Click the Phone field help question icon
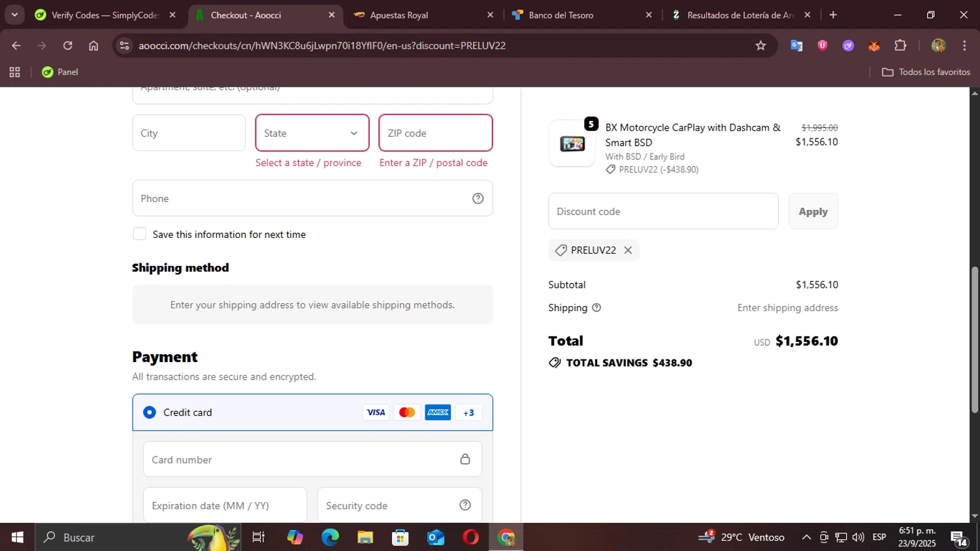Image resolution: width=980 pixels, height=551 pixels. pos(478,199)
